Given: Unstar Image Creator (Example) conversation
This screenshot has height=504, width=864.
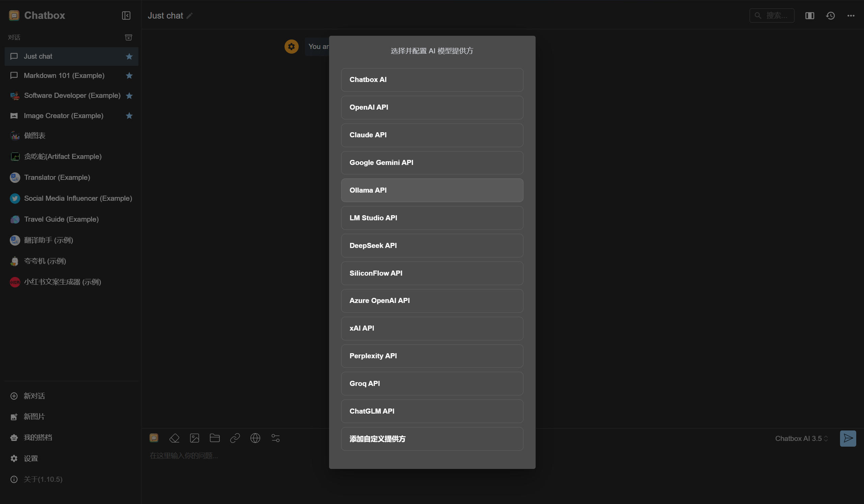Looking at the screenshot, I should (129, 116).
